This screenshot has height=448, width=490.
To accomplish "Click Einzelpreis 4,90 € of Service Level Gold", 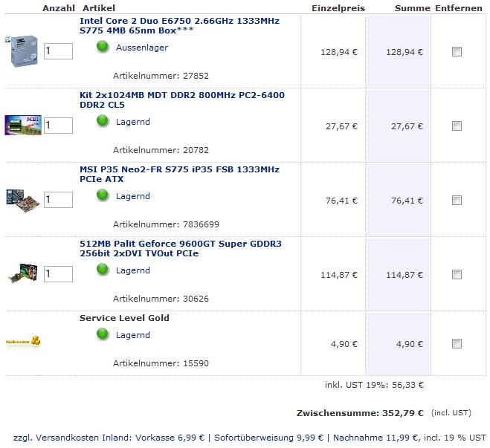I will (344, 344).
